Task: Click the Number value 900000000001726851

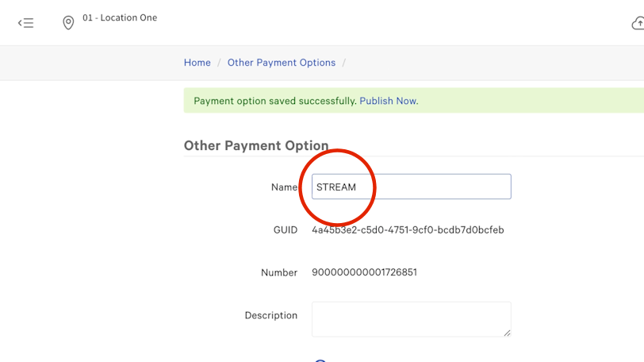Action: (x=364, y=272)
